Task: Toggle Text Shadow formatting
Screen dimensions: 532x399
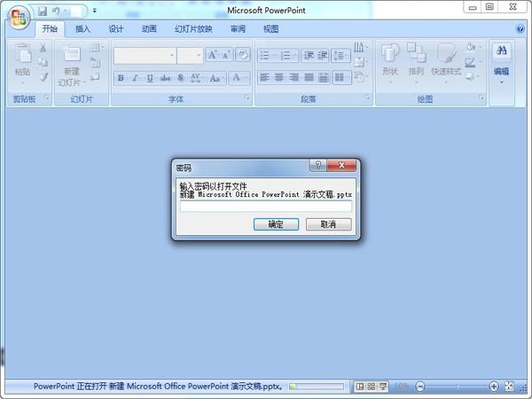Action: (x=181, y=78)
